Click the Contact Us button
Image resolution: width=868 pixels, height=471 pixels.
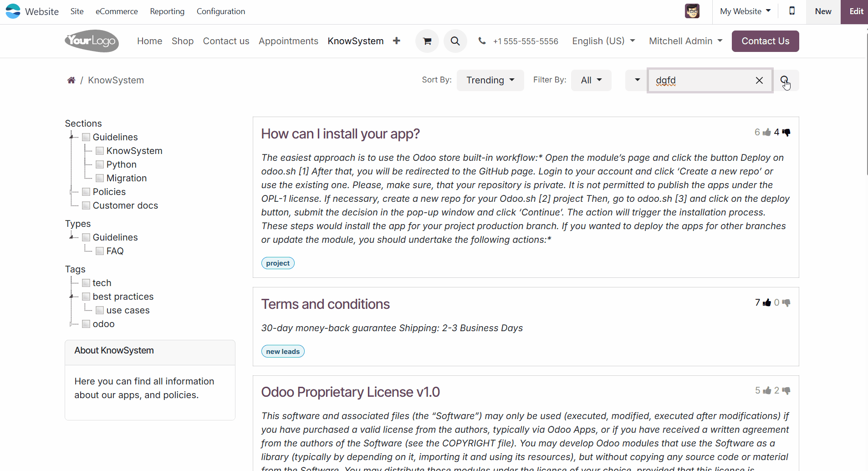[x=765, y=41]
